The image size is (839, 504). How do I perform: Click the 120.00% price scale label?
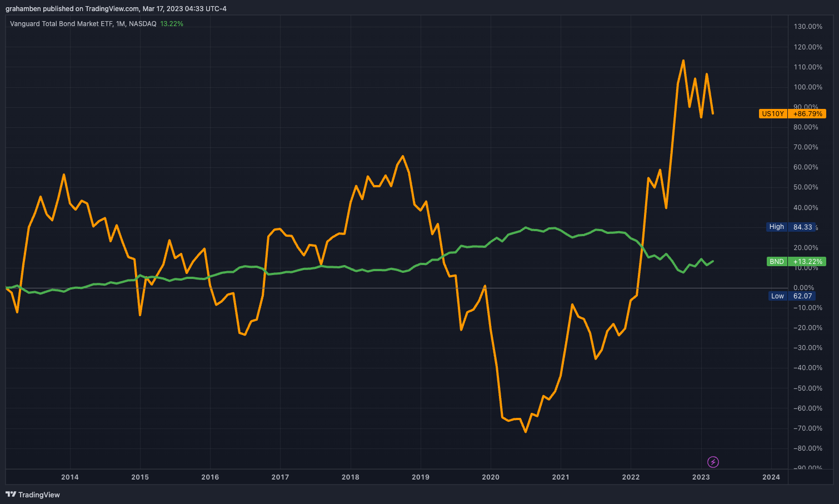click(x=808, y=47)
